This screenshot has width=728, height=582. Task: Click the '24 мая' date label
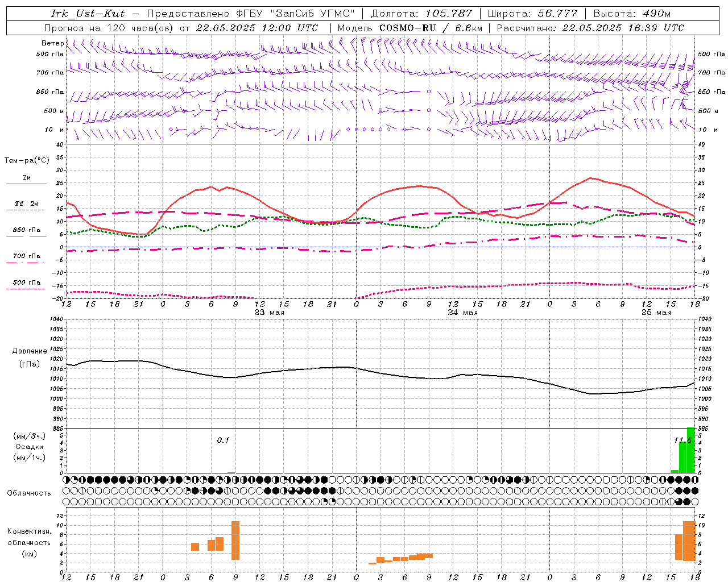click(462, 312)
